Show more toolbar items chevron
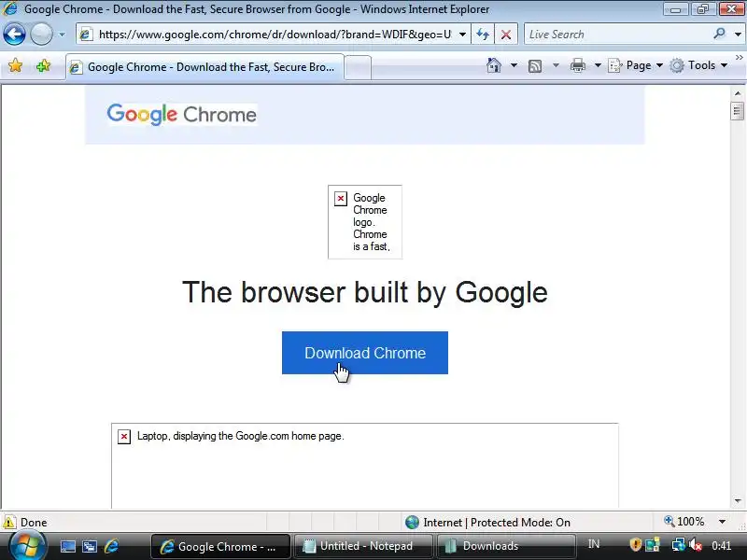This screenshot has height=560, width=747. click(739, 57)
